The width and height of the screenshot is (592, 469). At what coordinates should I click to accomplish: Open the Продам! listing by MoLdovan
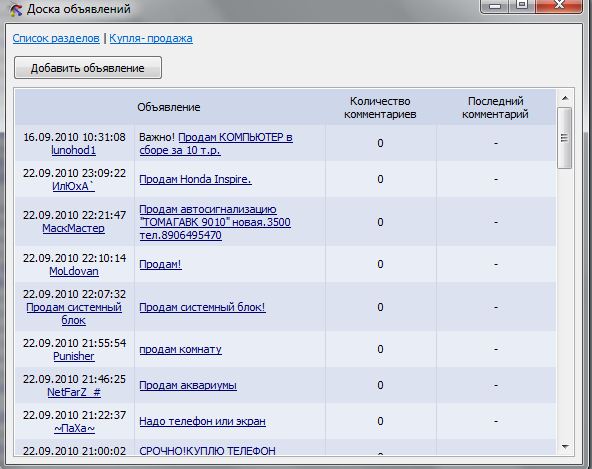click(x=160, y=264)
